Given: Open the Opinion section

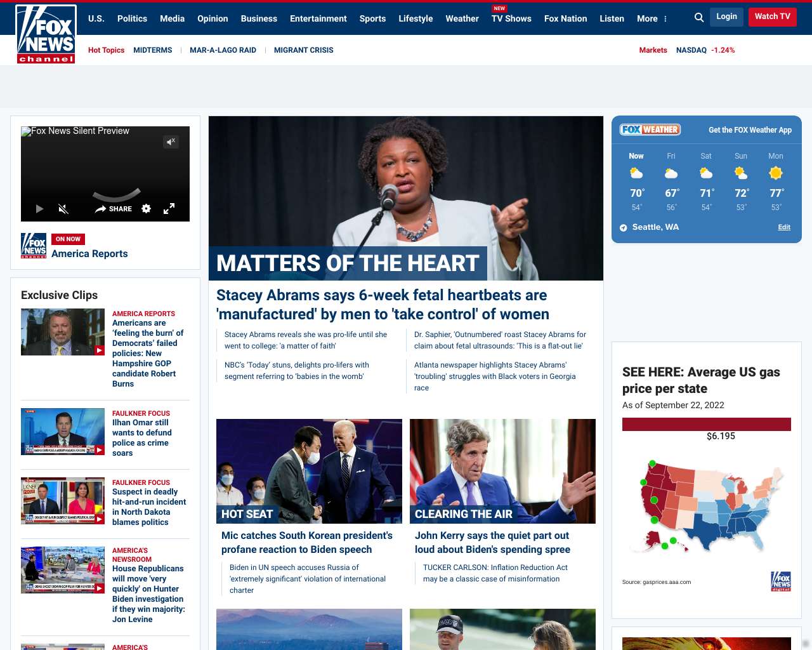Looking at the screenshot, I should tap(213, 18).
